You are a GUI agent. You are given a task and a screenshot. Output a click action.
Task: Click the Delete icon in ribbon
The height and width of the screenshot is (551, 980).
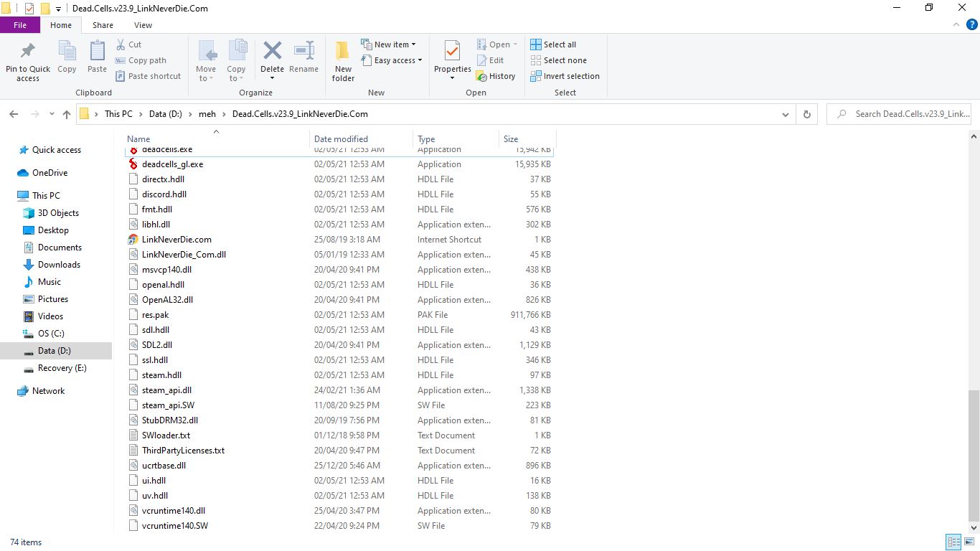point(272,52)
